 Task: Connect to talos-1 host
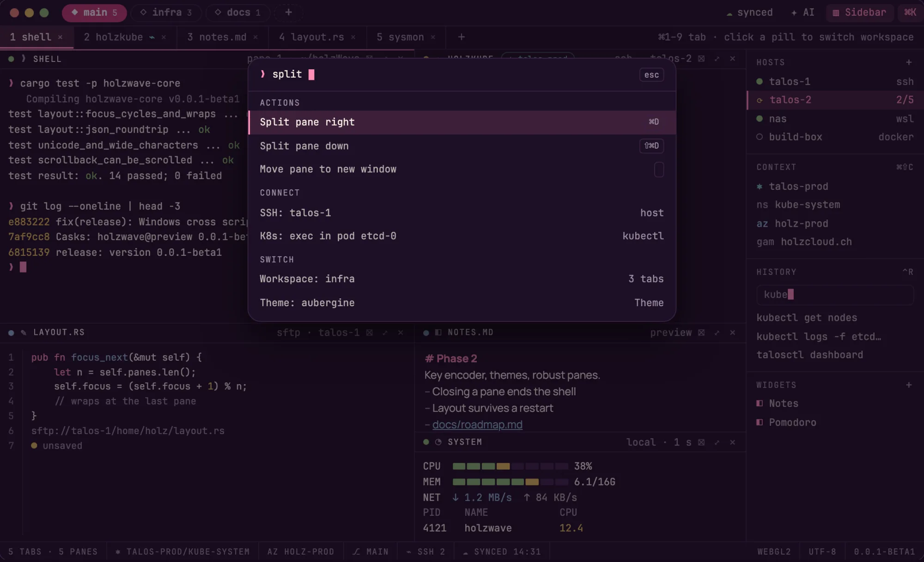(x=835, y=82)
